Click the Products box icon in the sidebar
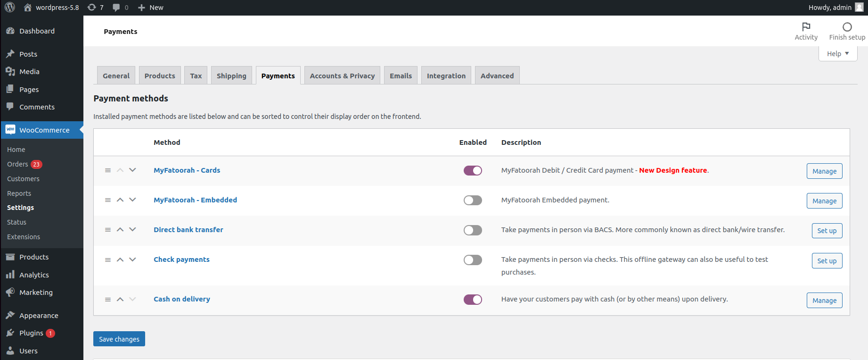 [x=10, y=257]
